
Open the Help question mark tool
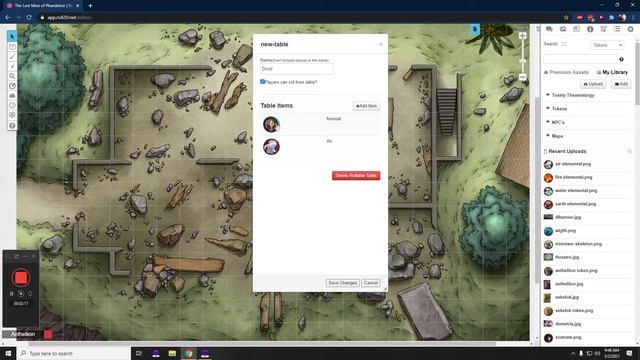point(12,125)
